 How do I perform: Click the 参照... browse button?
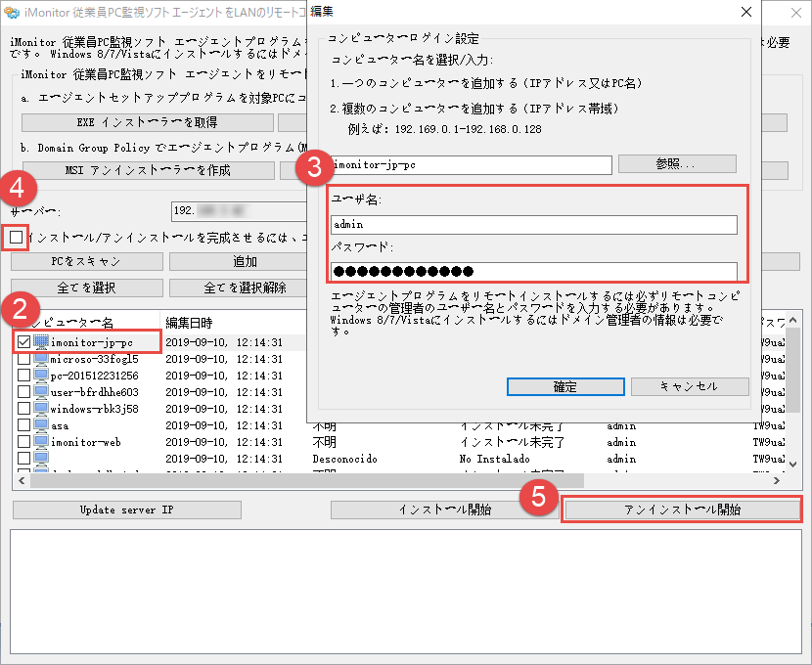click(677, 164)
